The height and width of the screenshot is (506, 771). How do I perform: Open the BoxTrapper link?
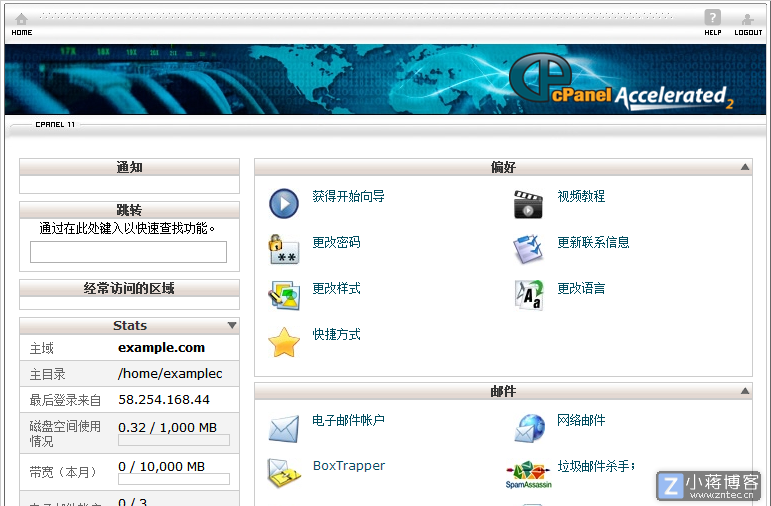349,466
